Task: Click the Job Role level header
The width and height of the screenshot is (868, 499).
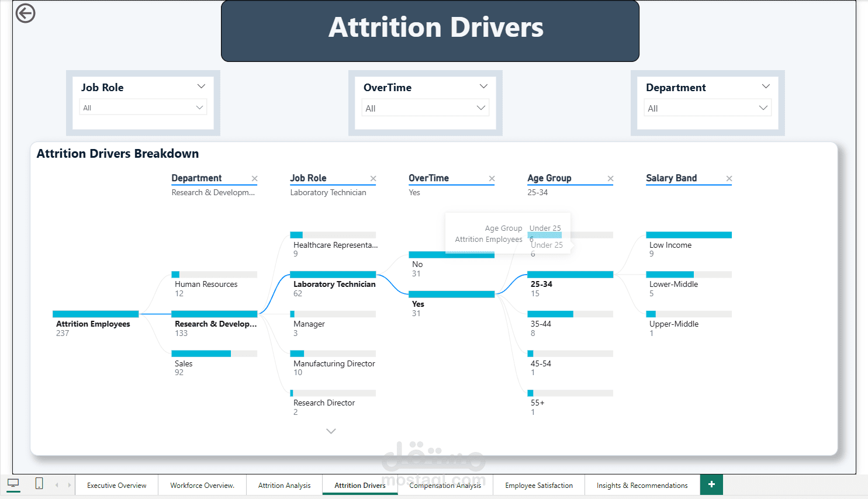Action: click(x=308, y=178)
